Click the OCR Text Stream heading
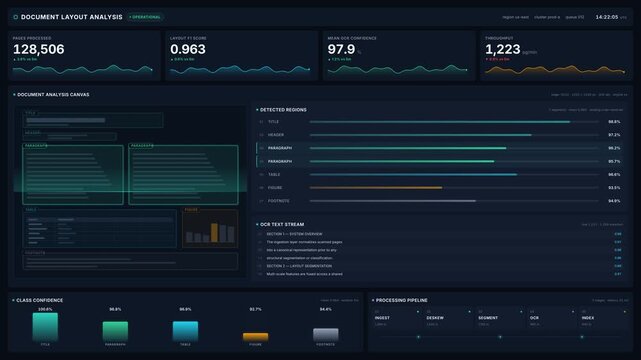The height and width of the screenshot is (360, 641). [x=282, y=224]
